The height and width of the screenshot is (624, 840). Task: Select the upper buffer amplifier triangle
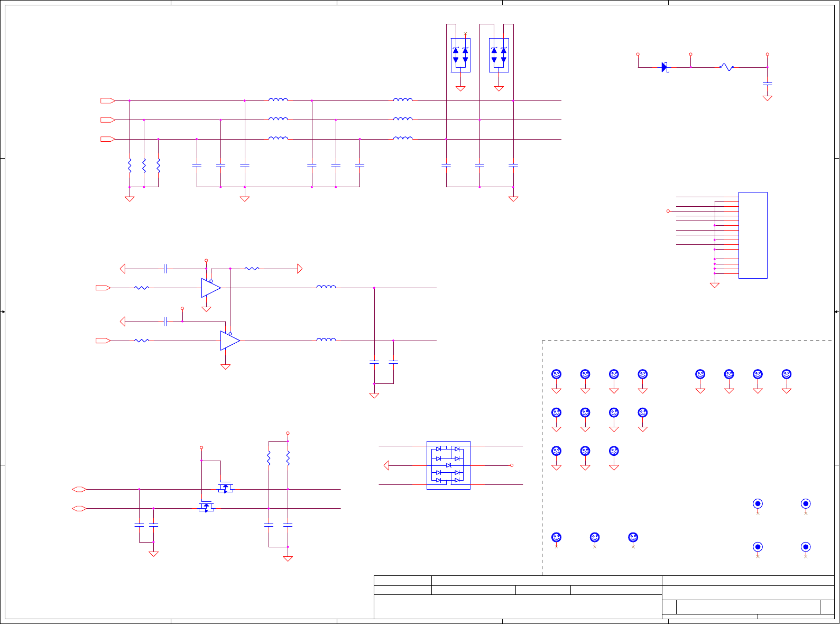pos(211,288)
